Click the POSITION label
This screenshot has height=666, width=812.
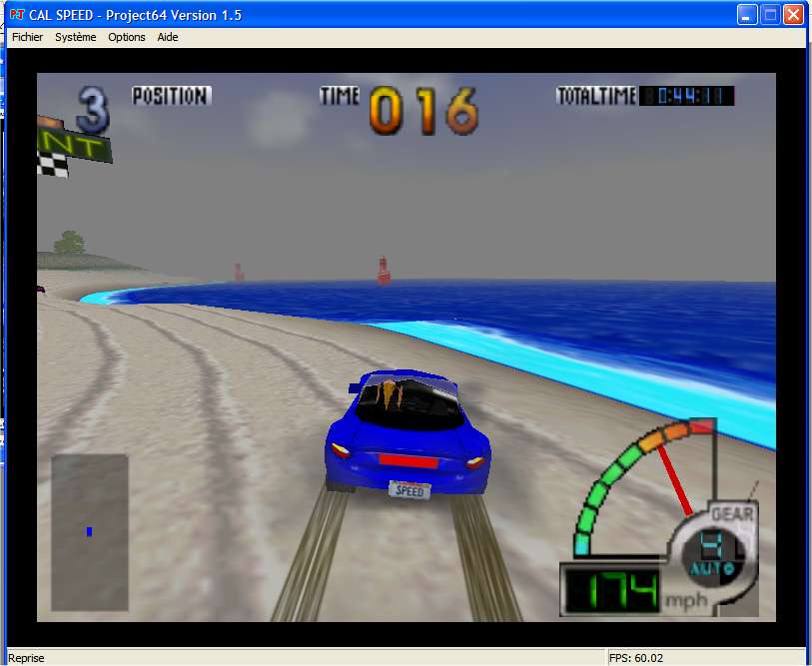pos(172,96)
